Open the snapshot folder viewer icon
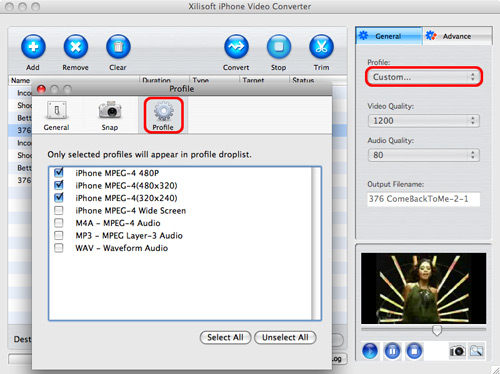 477,351
